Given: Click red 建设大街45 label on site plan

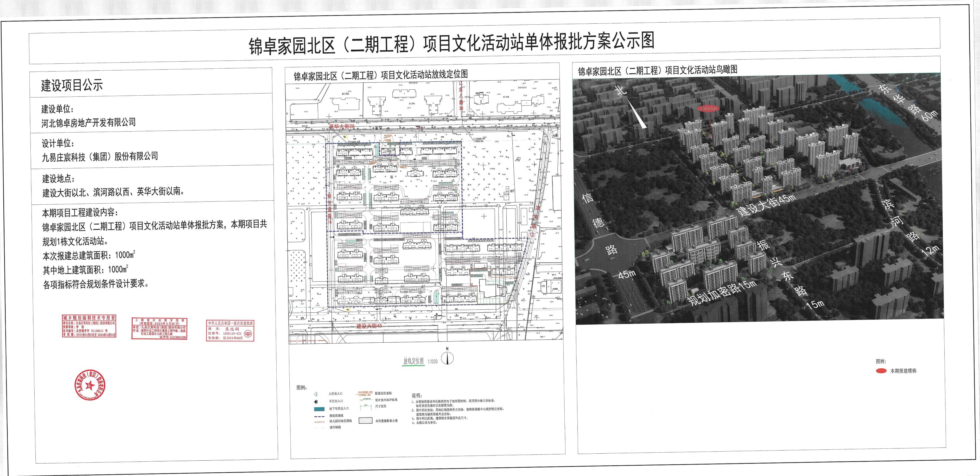Looking at the screenshot, I should 369,326.
